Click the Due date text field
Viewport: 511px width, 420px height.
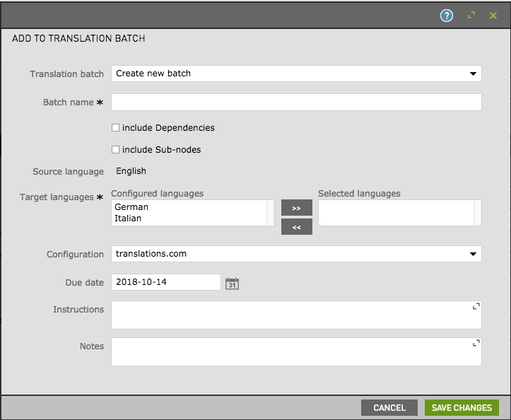pos(166,282)
